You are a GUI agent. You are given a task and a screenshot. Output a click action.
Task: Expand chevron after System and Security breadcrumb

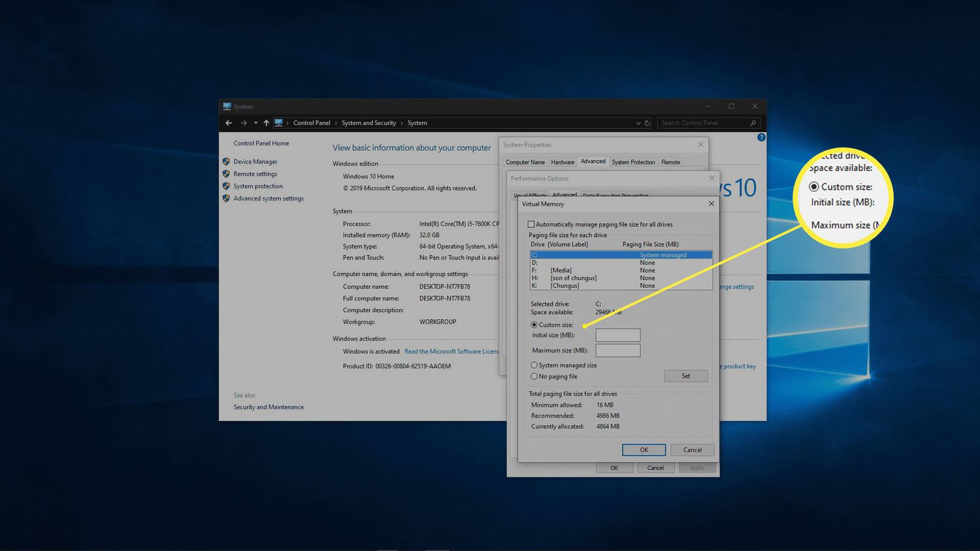click(402, 123)
